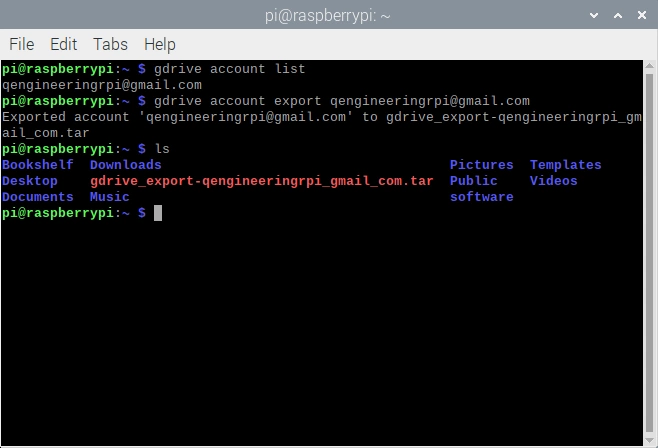Click the Downloads directory name
Image resolution: width=658 pixels, height=448 pixels.
coord(125,165)
